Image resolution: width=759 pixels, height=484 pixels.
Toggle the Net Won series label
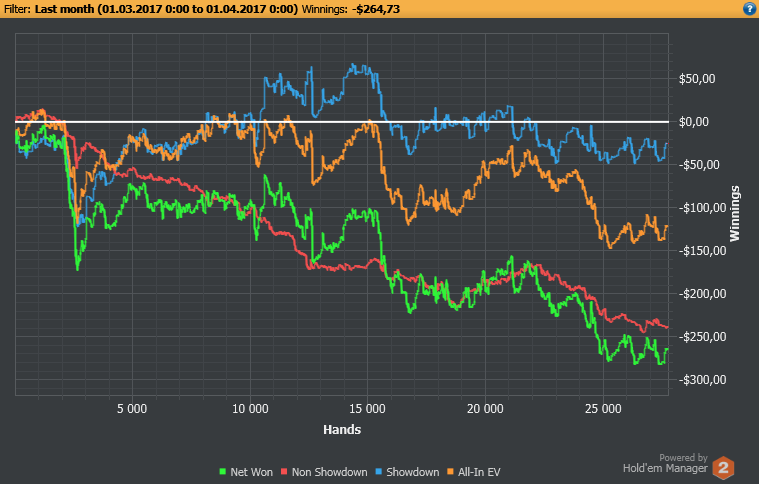[x=251, y=472]
